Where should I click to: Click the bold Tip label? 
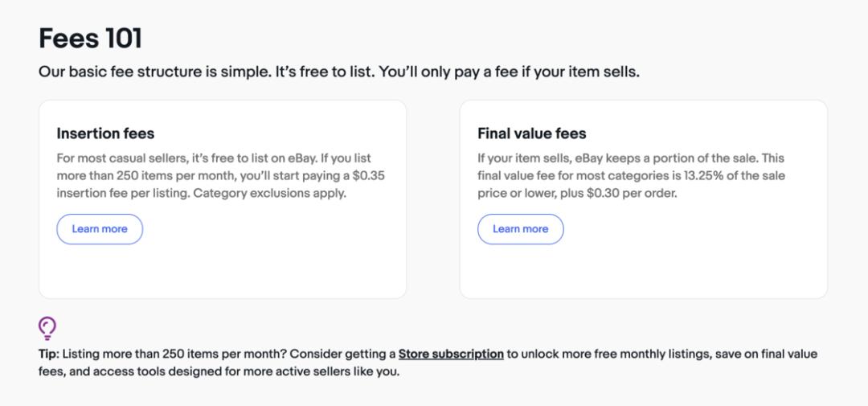coord(48,354)
